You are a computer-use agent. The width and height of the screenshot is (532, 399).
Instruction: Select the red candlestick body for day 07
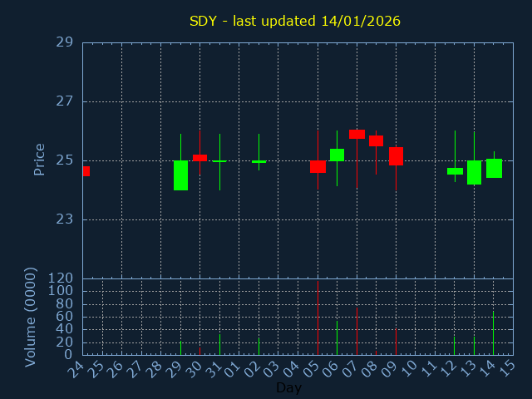pos(357,135)
